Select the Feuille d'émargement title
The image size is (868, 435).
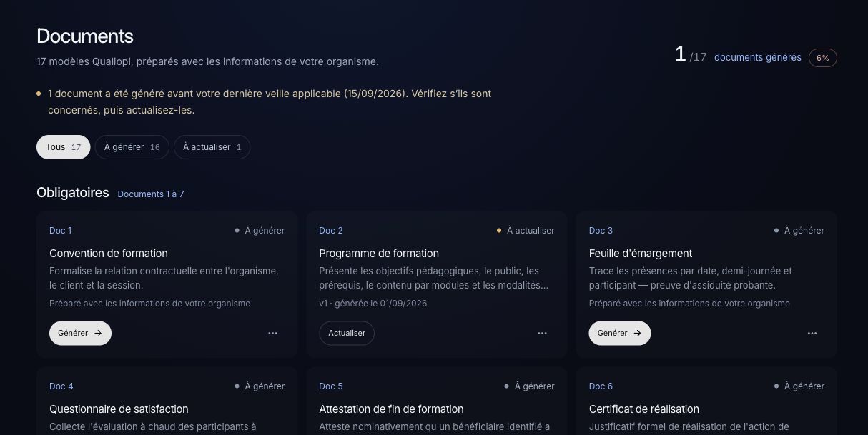[x=641, y=254]
